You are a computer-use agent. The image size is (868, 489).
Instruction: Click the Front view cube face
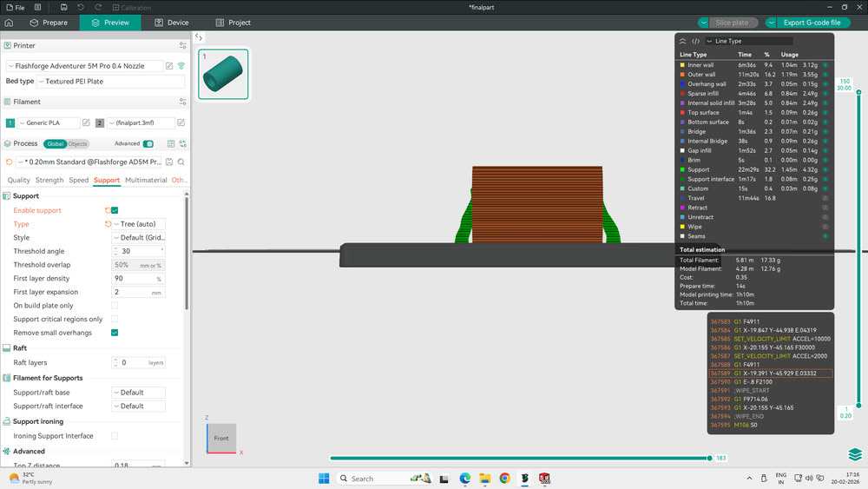click(221, 438)
